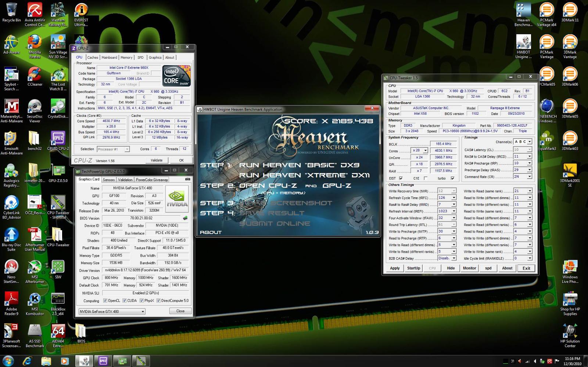Click the volume icon in system tray

tap(535, 361)
